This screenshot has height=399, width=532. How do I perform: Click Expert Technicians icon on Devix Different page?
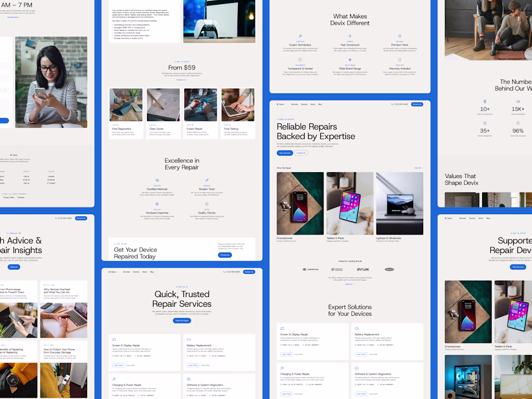point(300,36)
